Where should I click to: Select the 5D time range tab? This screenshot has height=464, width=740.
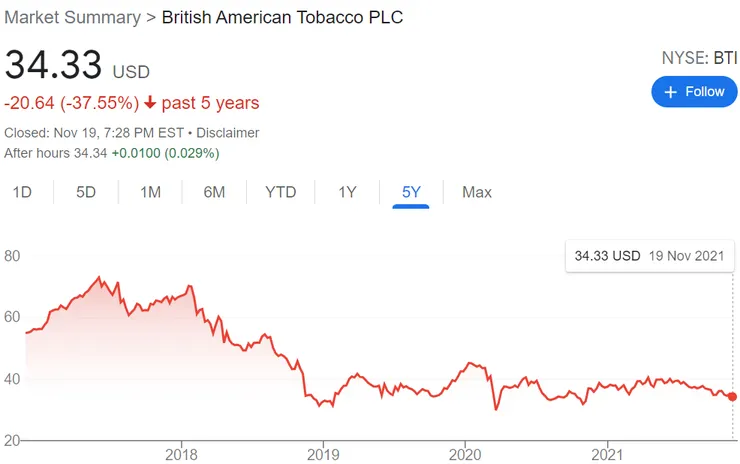coord(86,192)
